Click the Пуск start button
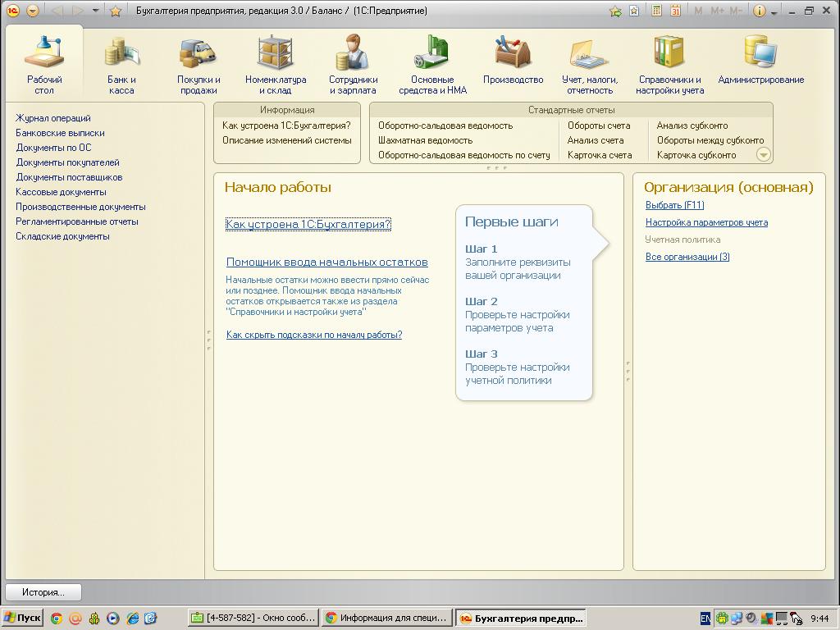Viewport: 840px width, 630px height. pos(22,618)
